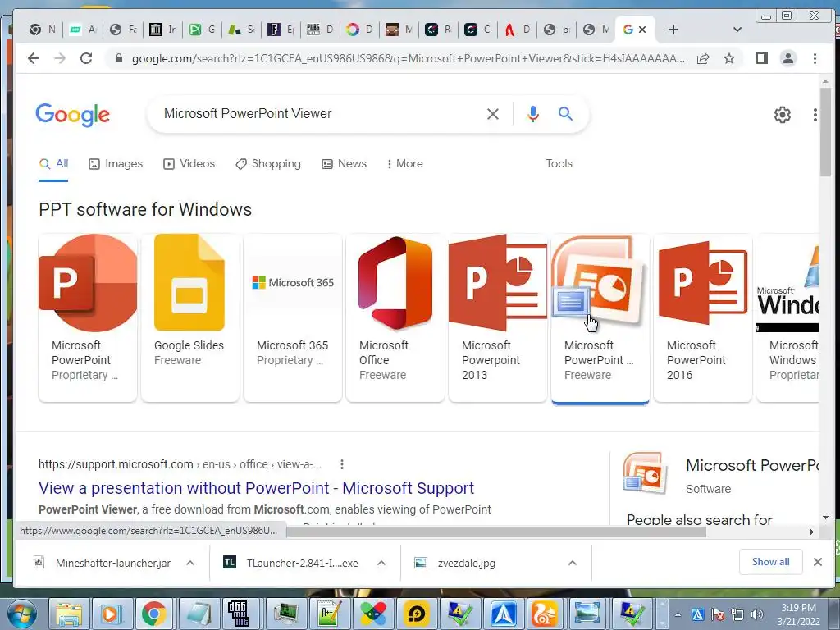Clear the search box with the X

[x=493, y=113]
